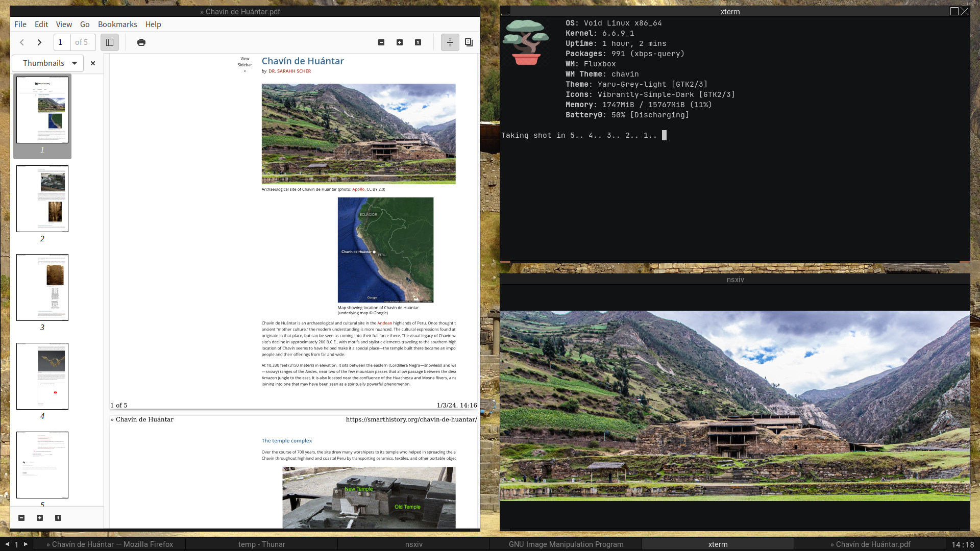Zoom in thumbnails at sidebar bottom
This screenshot has height=551, width=980.
coord(40,518)
